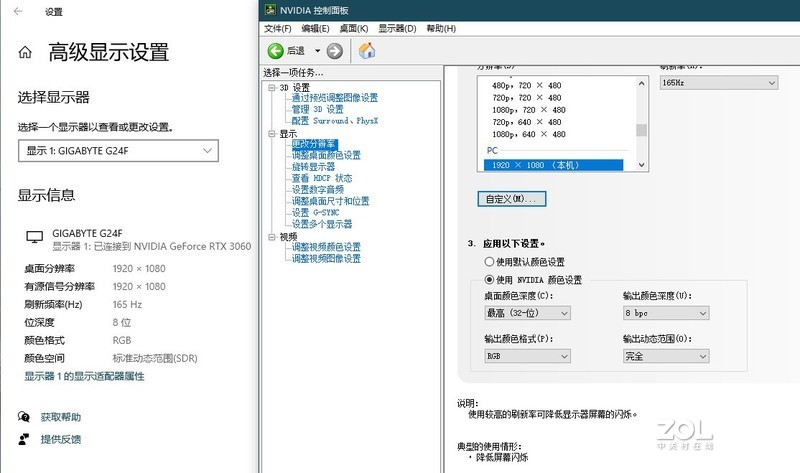The height and width of the screenshot is (473, 800).
Task: Select 使用默认颜色设置 radio button
Action: pyautogui.click(x=489, y=262)
